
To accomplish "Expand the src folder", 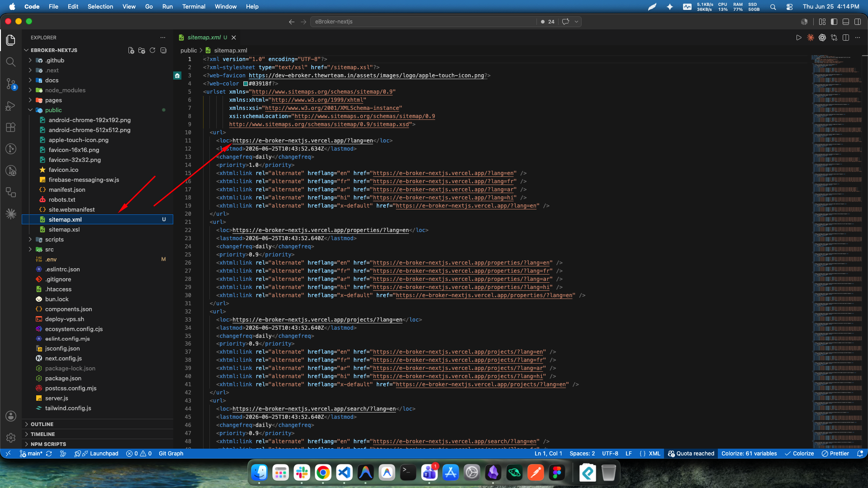I will [49, 249].
